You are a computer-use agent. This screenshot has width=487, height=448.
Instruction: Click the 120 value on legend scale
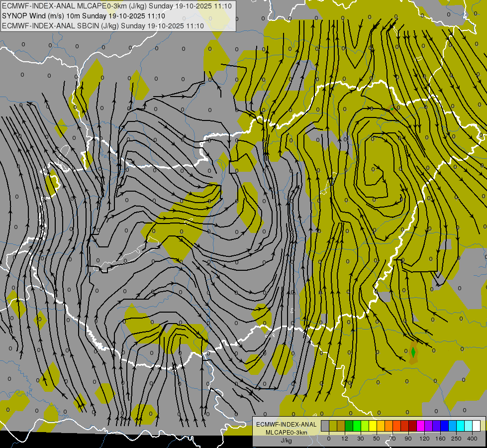(x=424, y=439)
